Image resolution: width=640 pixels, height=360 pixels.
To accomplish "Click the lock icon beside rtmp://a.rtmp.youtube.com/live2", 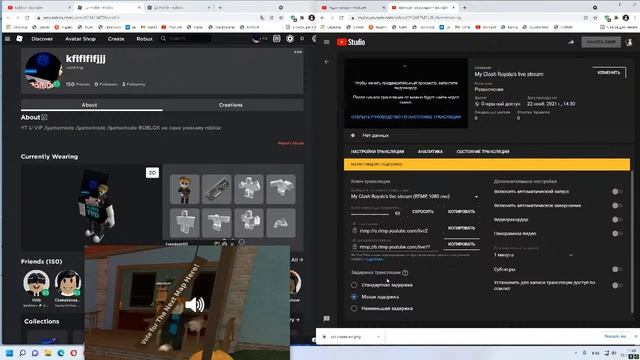I will pyautogui.click(x=354, y=231).
